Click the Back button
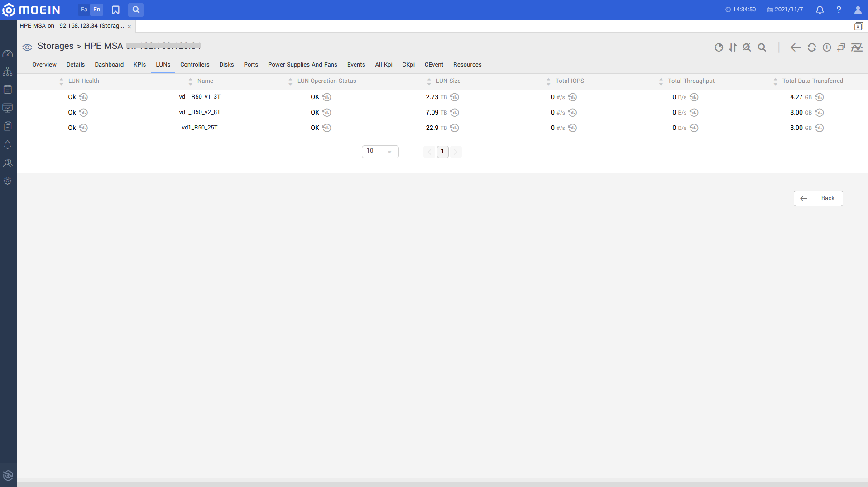The height and width of the screenshot is (487, 868). point(818,198)
